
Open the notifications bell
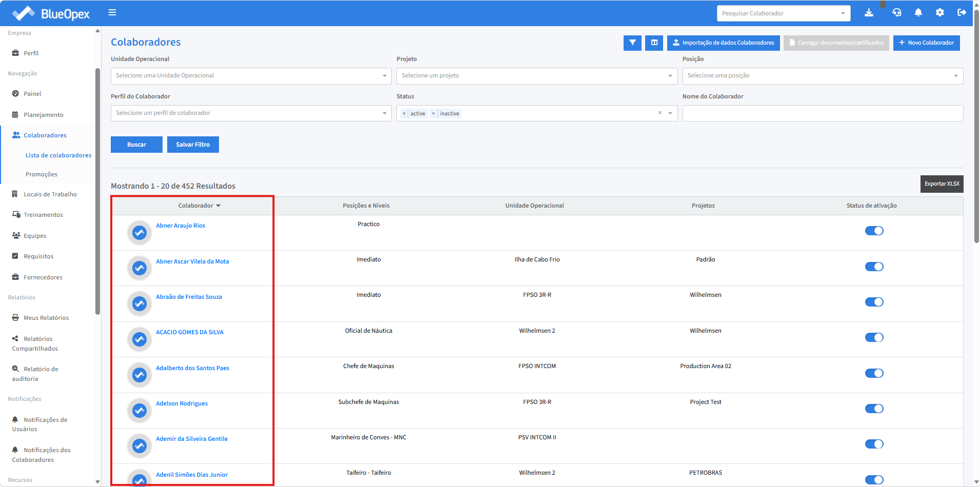point(918,13)
